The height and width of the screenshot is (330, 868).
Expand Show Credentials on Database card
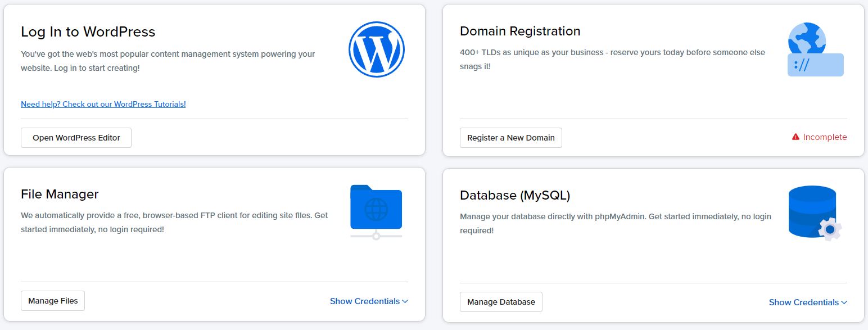tap(803, 302)
